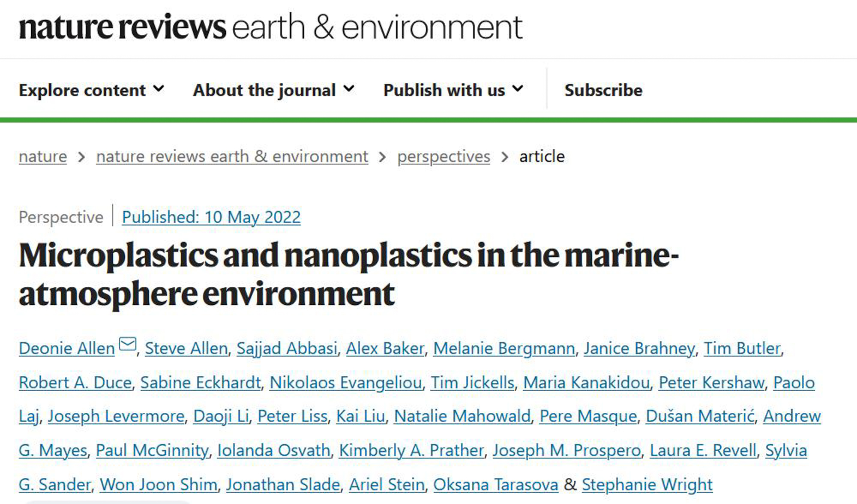The image size is (857, 504).
Task: Click the Nature Reviews Earth & Environment logo
Action: point(270,27)
